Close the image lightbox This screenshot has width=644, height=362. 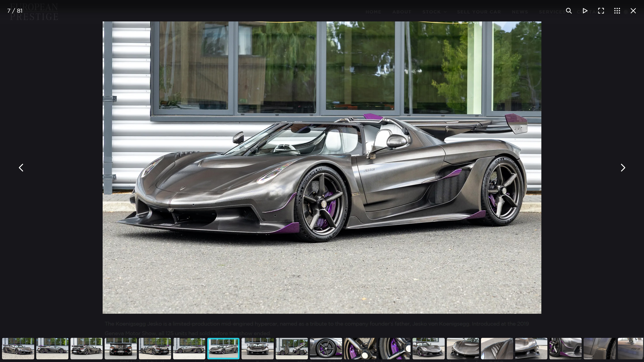(633, 11)
